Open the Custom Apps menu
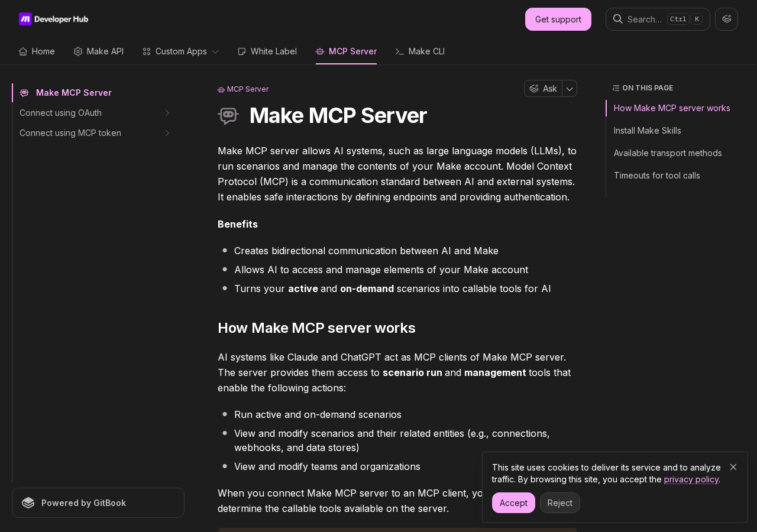Viewport: 757px width, 532px height. pyautogui.click(x=181, y=51)
